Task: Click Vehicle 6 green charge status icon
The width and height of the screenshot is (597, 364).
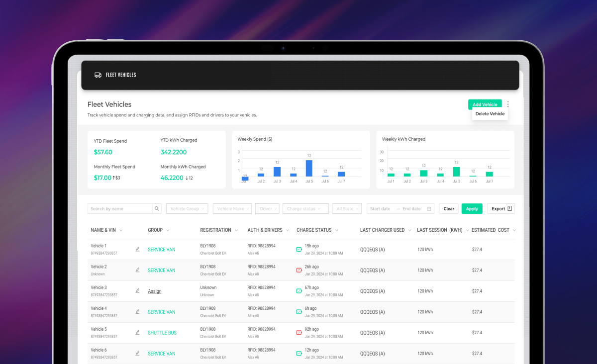Action: (299, 354)
